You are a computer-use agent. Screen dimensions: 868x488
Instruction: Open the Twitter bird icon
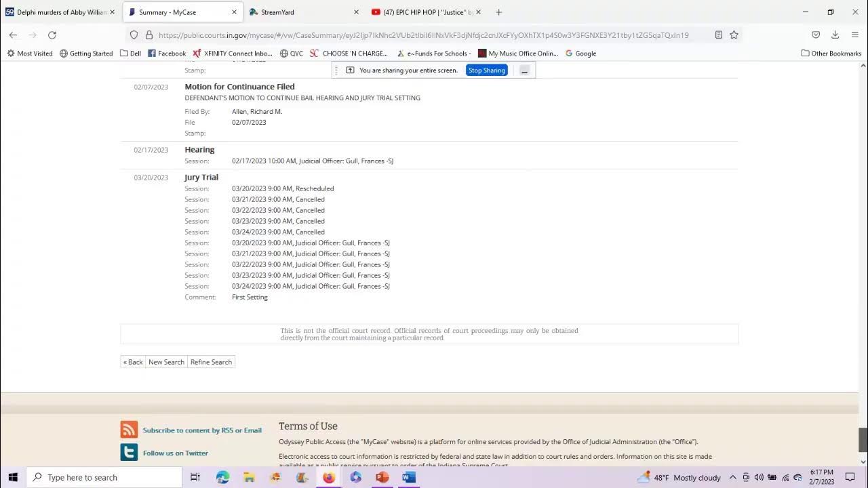(x=129, y=452)
